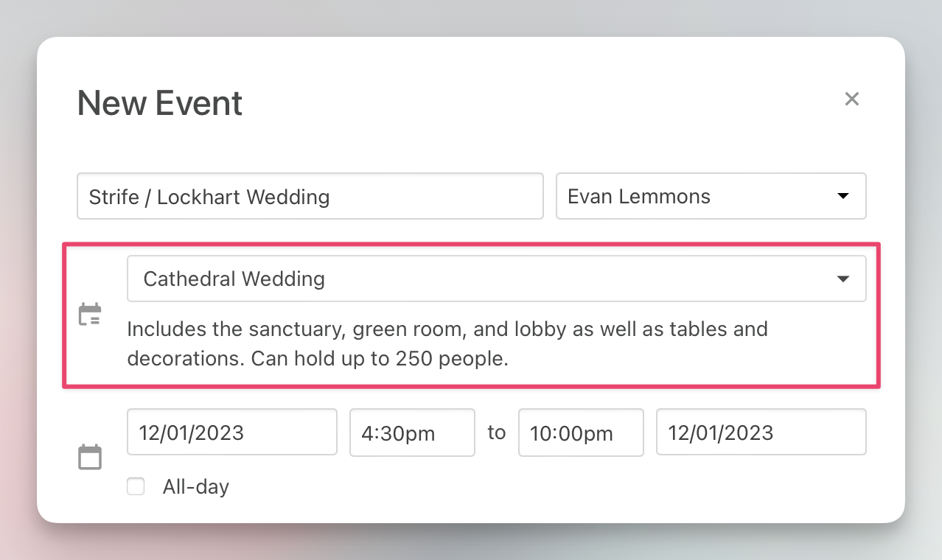The height and width of the screenshot is (560, 942).
Task: Click the arrow beside Evan Lemmons
Action: point(843,196)
